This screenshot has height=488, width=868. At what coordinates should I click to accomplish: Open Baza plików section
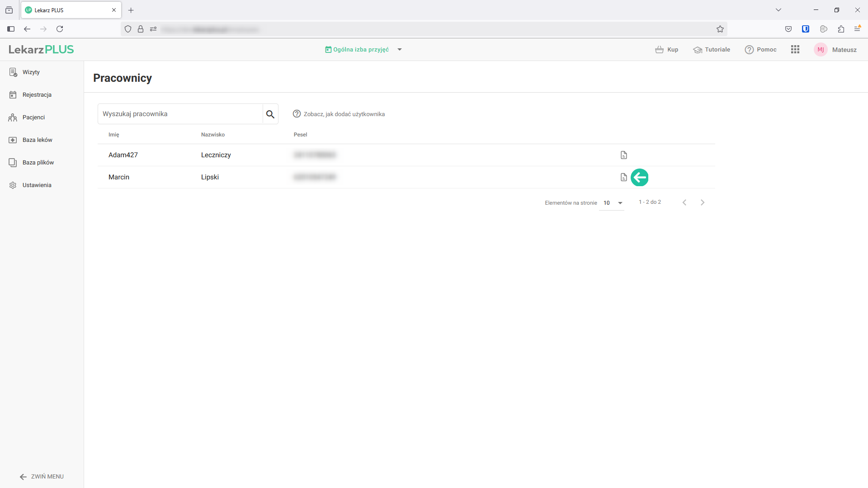[38, 163]
